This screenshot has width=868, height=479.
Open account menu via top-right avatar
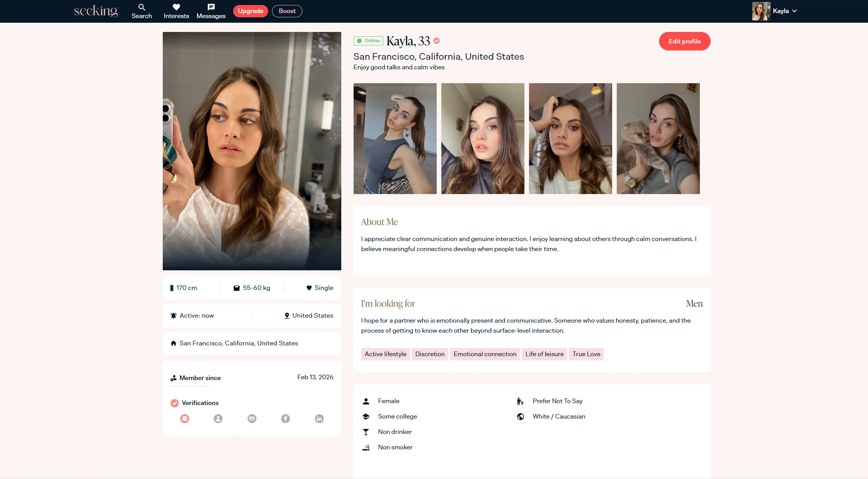[x=761, y=11]
